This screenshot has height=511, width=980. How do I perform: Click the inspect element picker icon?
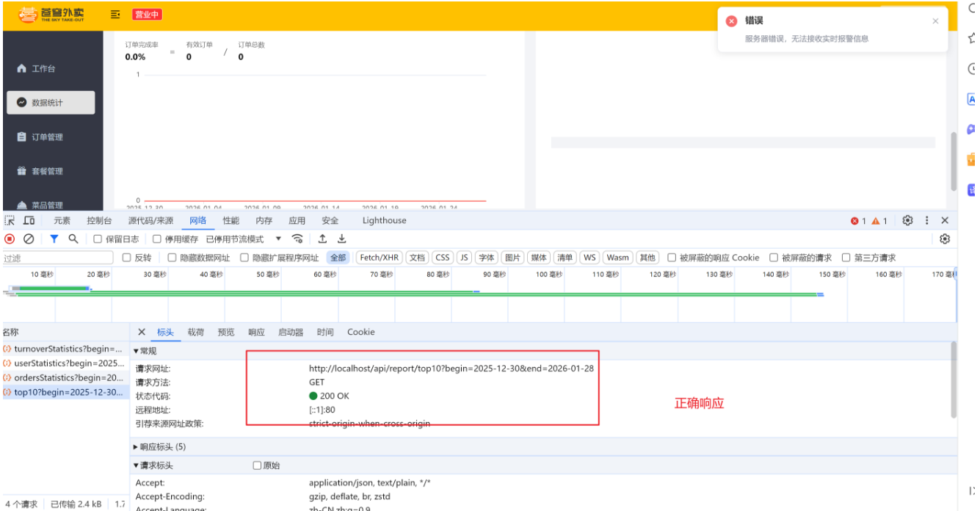click(x=10, y=220)
